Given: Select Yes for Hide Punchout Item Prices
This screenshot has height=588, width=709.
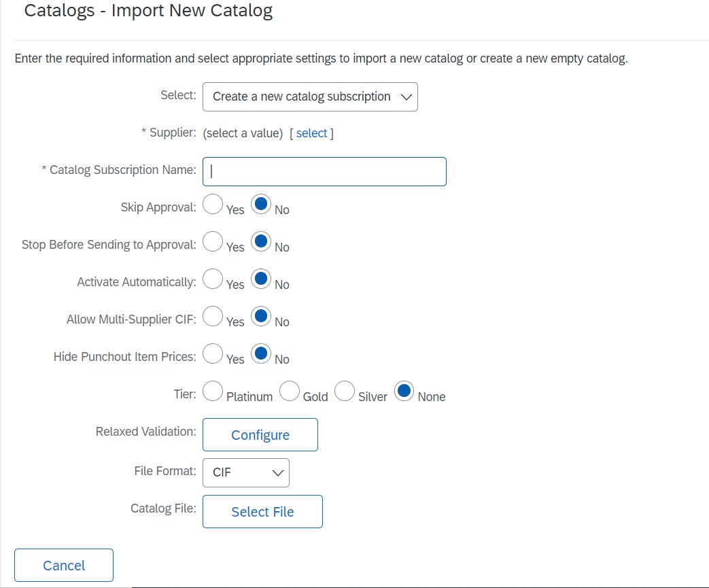Looking at the screenshot, I should point(213,353).
